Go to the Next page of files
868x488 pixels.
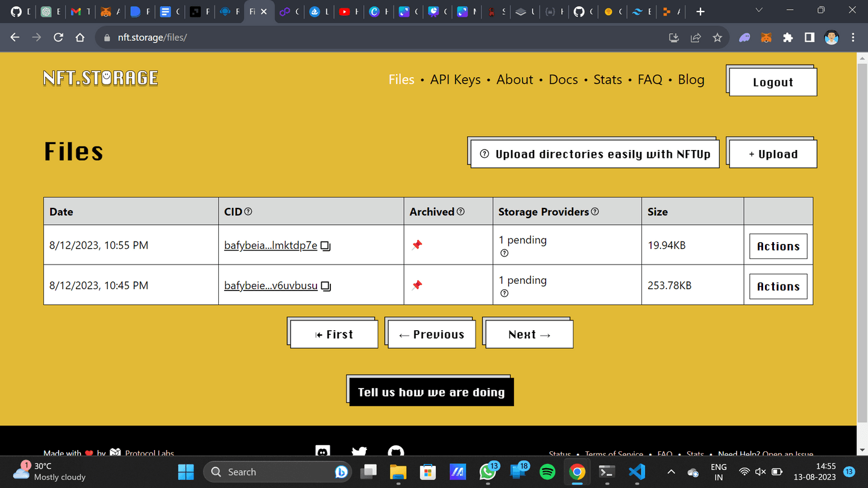529,334
